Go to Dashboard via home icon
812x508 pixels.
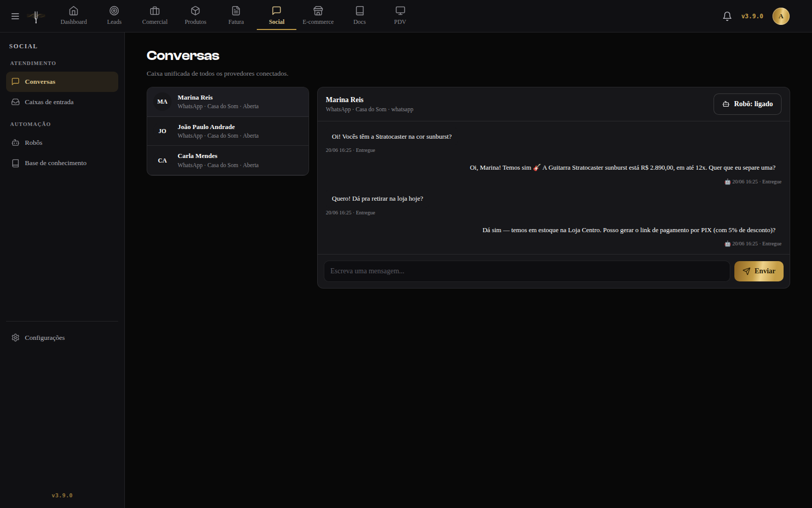74,11
